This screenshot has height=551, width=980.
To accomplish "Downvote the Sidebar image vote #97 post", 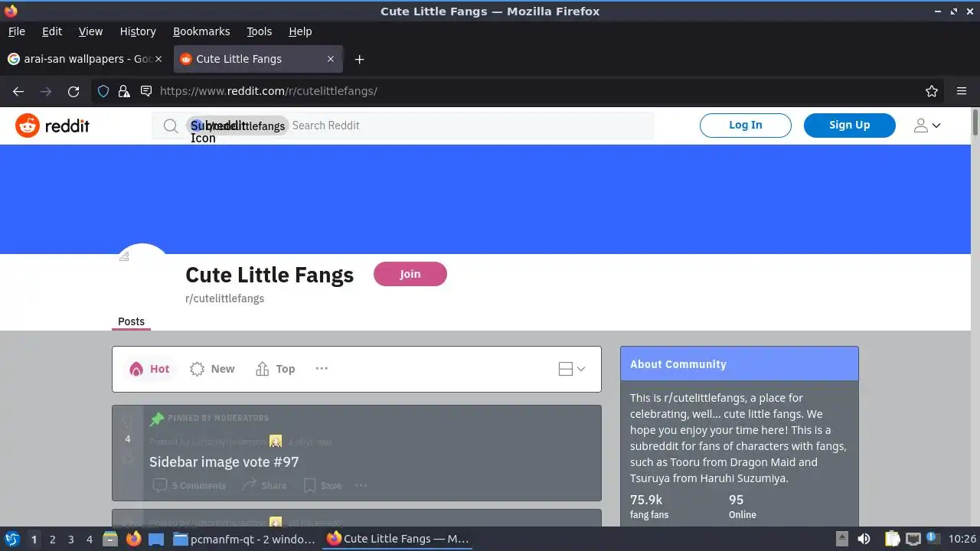I will (x=128, y=458).
